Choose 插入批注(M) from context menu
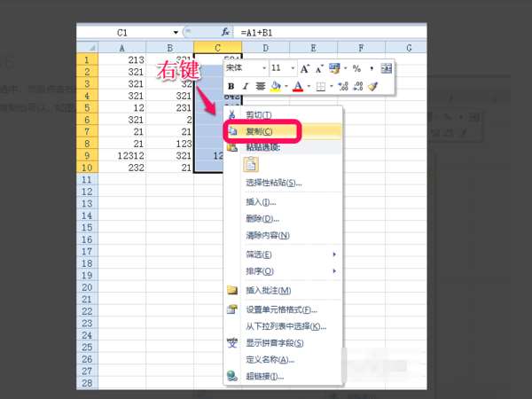The height and width of the screenshot is (399, 532). click(x=283, y=291)
